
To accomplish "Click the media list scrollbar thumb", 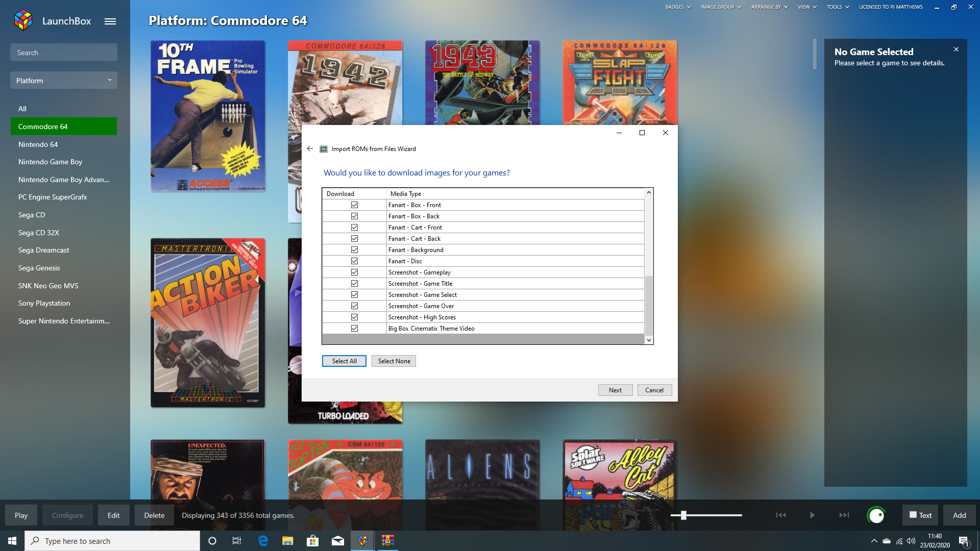I will point(649,305).
